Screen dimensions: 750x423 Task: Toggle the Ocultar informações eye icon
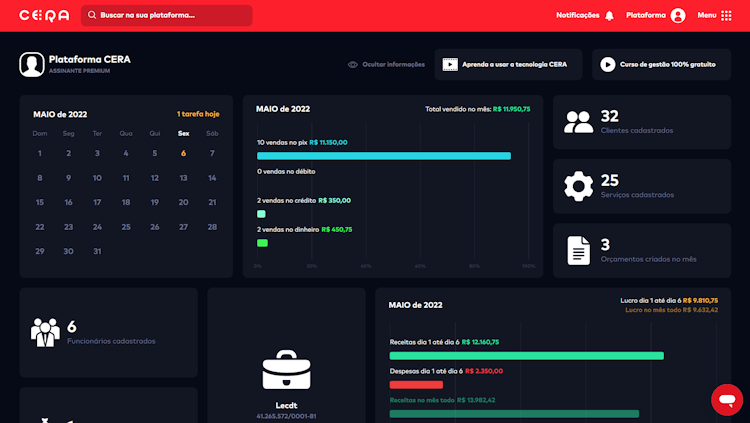pyautogui.click(x=353, y=65)
